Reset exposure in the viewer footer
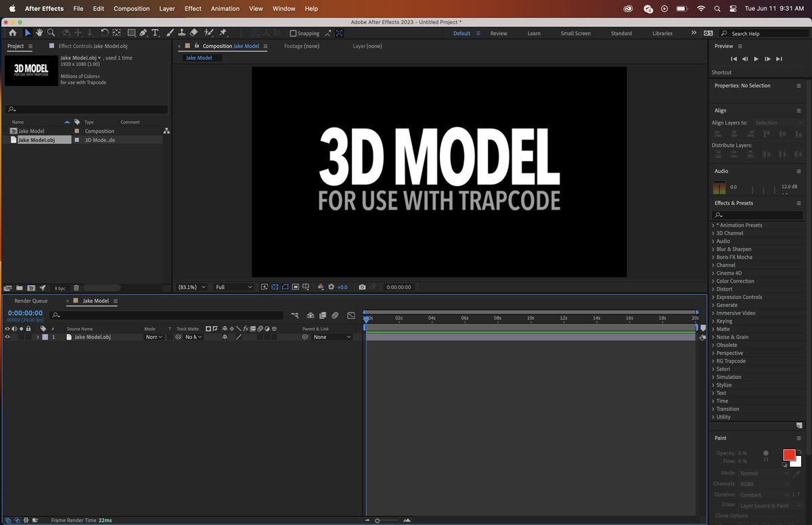 (x=331, y=287)
